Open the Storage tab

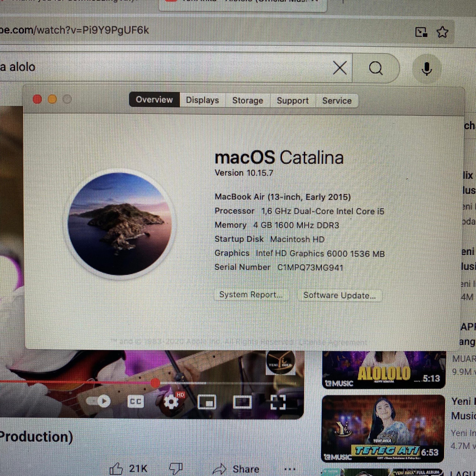point(248,100)
